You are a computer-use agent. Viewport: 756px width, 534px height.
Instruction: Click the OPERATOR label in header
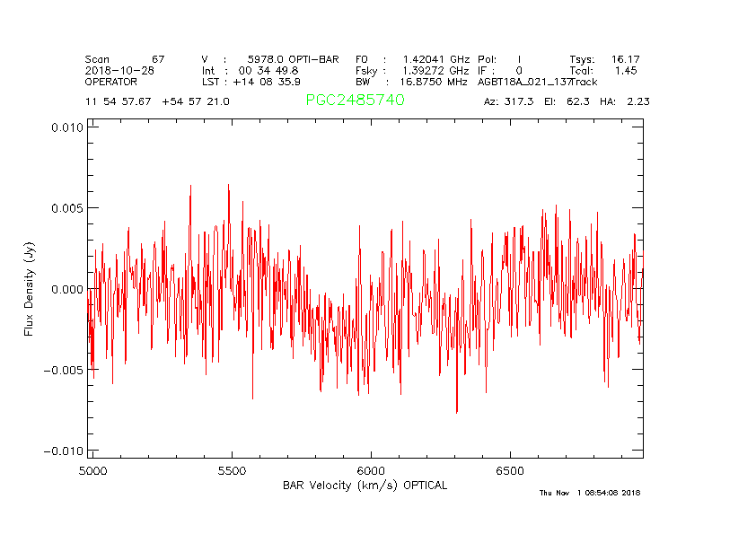click(112, 82)
